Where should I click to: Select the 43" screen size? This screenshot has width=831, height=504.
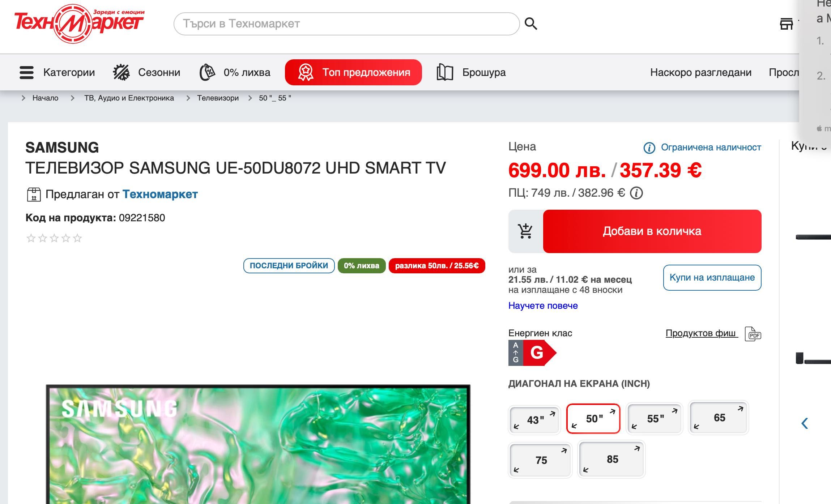coord(534,419)
